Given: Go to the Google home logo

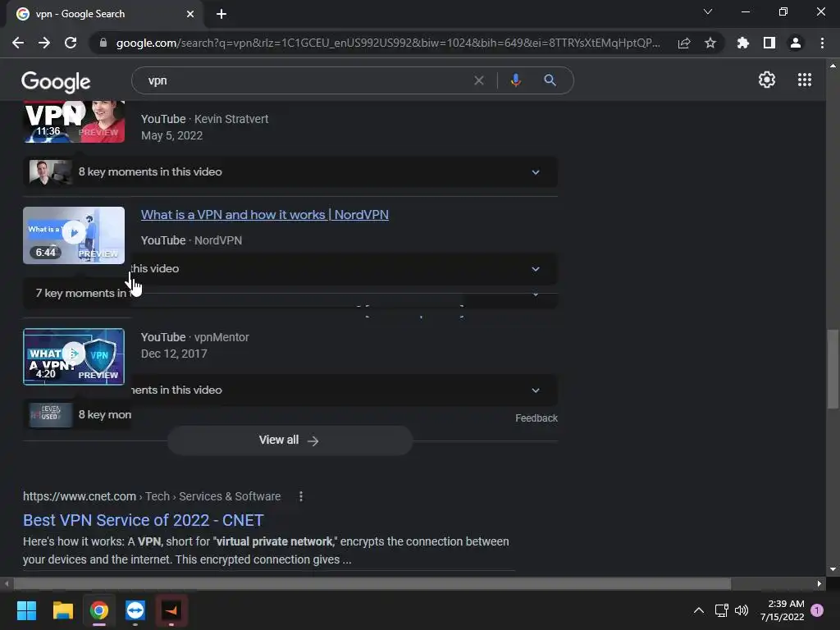Looking at the screenshot, I should [x=57, y=82].
